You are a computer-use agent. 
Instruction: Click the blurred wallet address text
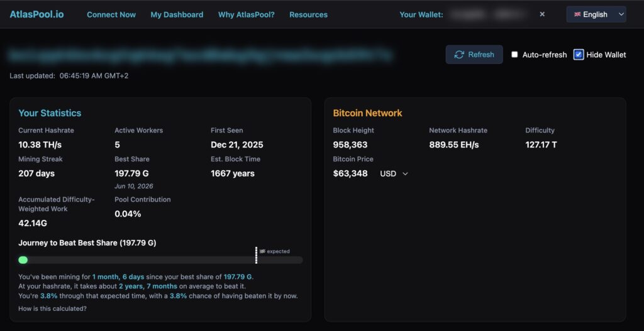tap(201, 55)
